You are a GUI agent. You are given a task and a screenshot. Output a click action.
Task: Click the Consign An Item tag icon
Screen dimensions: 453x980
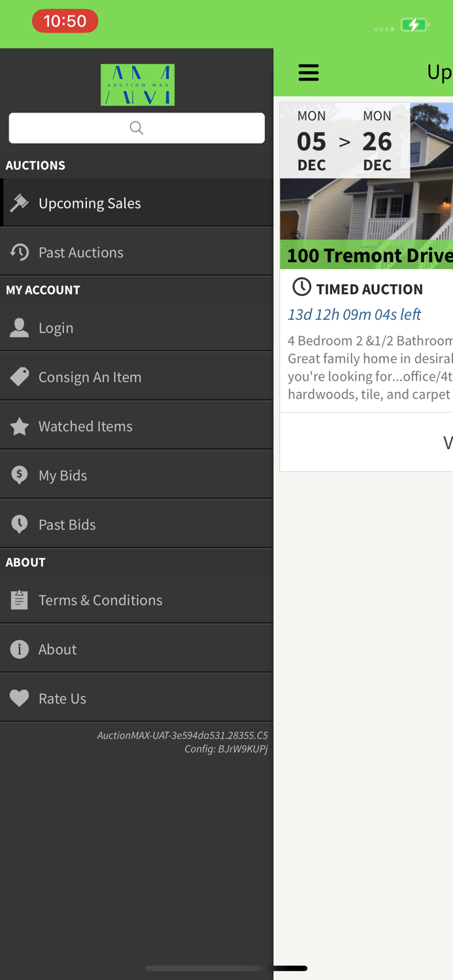pyautogui.click(x=19, y=376)
